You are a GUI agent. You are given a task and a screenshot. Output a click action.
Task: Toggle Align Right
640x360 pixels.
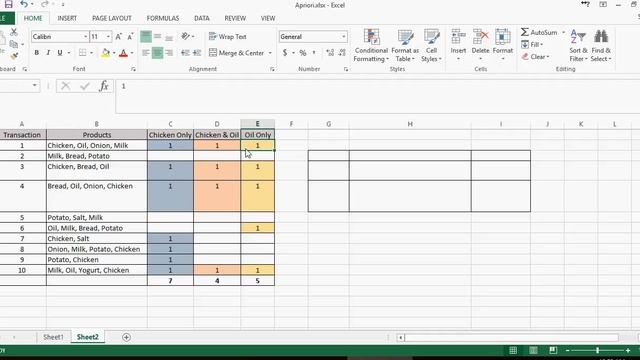click(169, 53)
